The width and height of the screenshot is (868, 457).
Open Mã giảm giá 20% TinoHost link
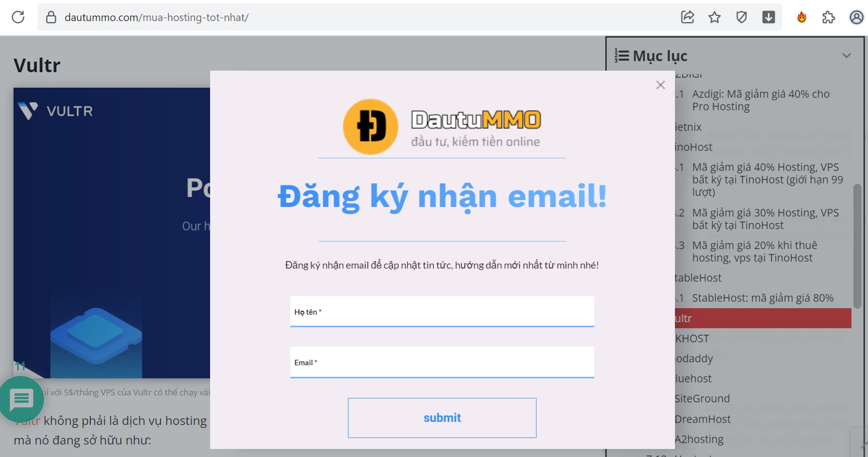[755, 252]
